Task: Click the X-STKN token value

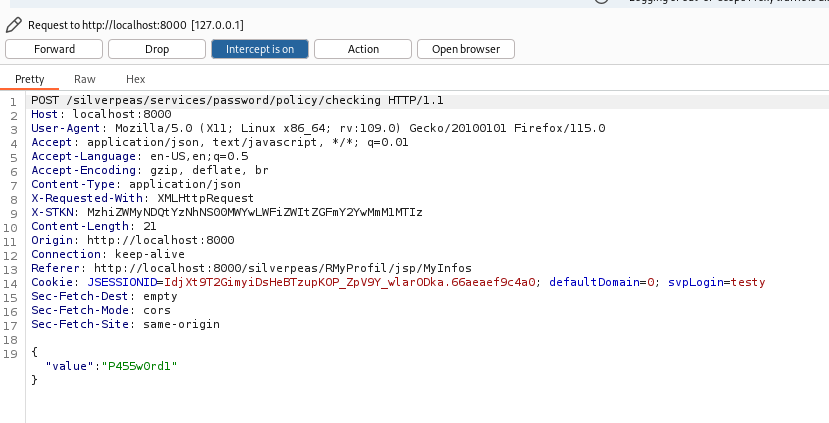Action: [255, 213]
